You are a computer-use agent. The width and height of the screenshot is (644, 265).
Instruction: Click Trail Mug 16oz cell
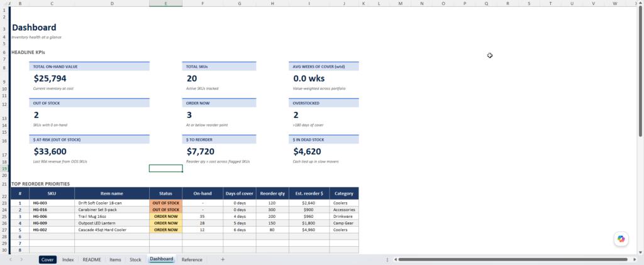click(x=112, y=217)
